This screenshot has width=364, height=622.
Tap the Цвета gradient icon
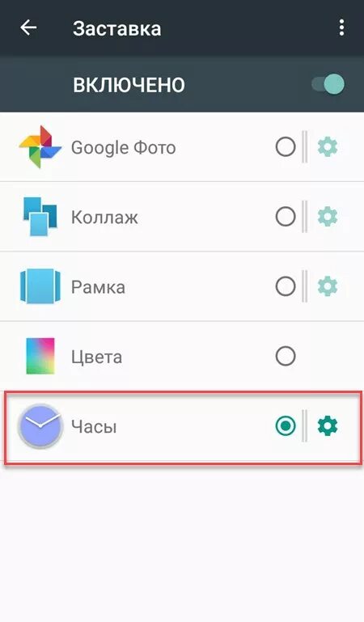click(40, 356)
